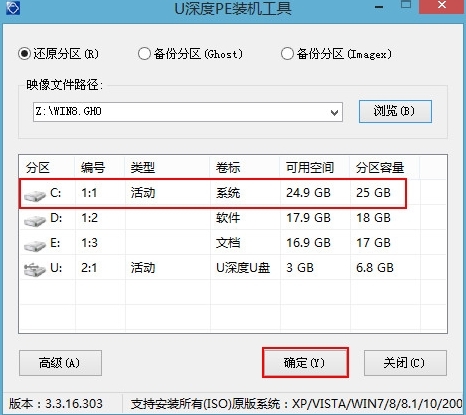Confirm with the 确定 (Y) button

click(x=305, y=363)
